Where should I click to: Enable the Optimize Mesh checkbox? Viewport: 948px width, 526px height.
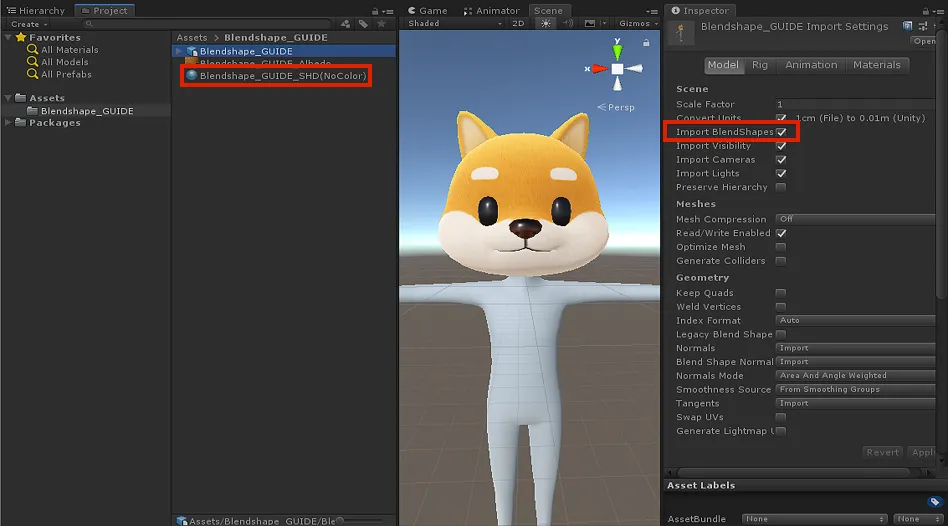(x=781, y=247)
